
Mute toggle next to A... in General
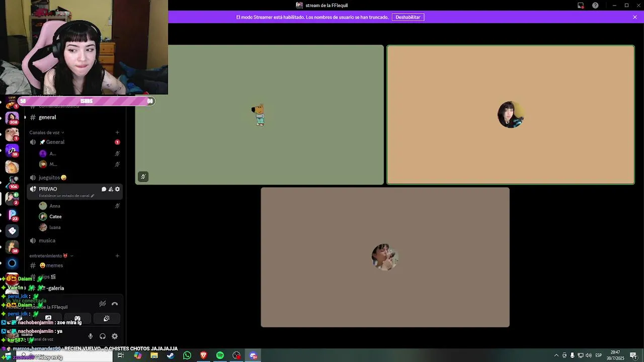[117, 153]
